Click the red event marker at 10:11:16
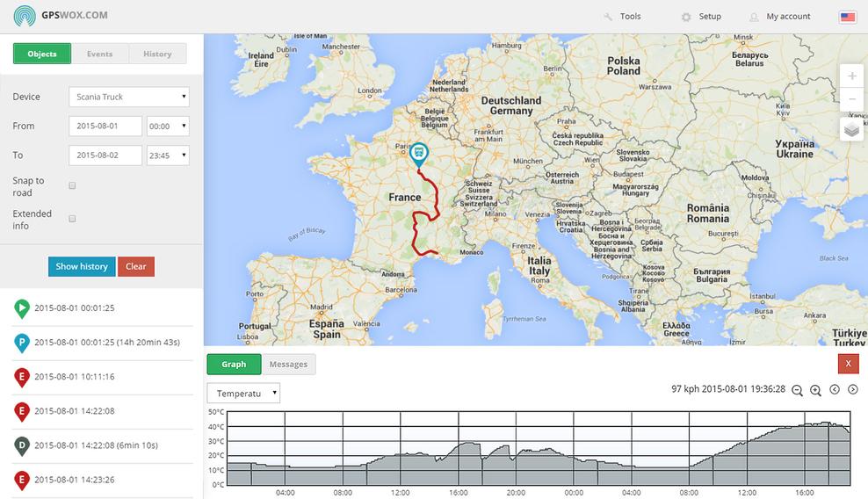The image size is (868, 499). [x=22, y=377]
